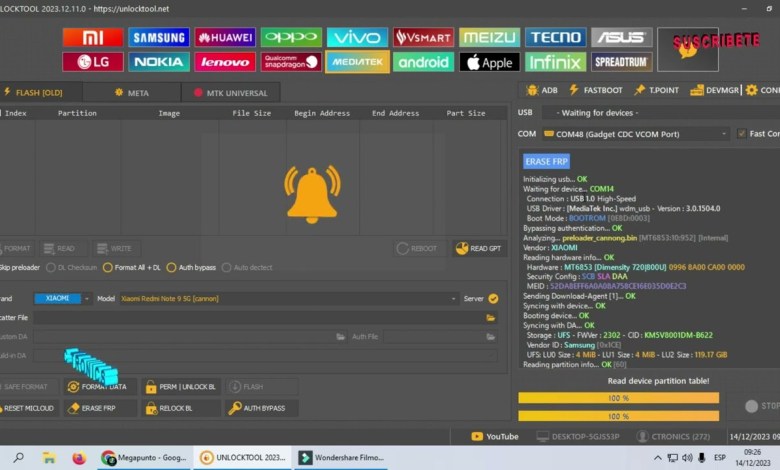Switch to the MTK UNIVERSAL tab
This screenshot has height=470, width=780.
[231, 93]
